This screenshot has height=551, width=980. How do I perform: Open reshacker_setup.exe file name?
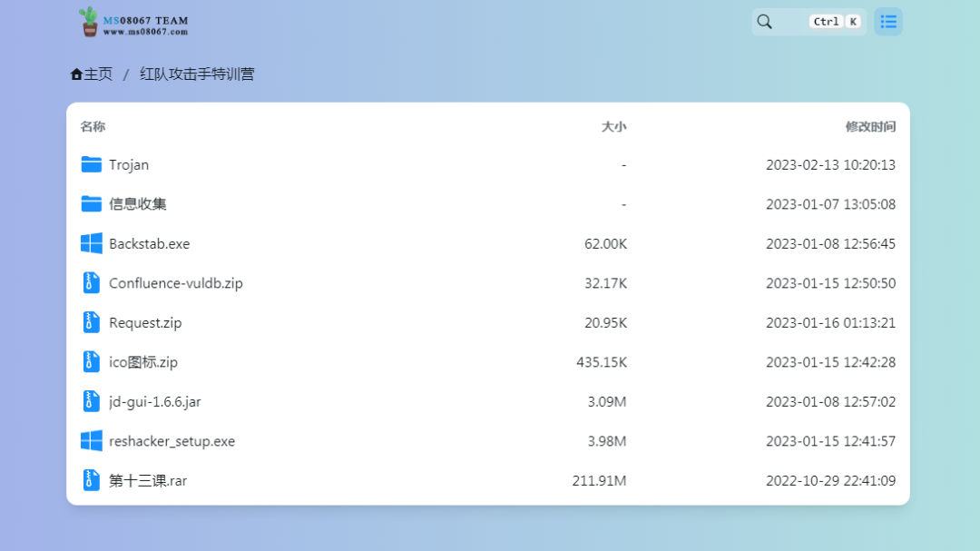click(171, 441)
